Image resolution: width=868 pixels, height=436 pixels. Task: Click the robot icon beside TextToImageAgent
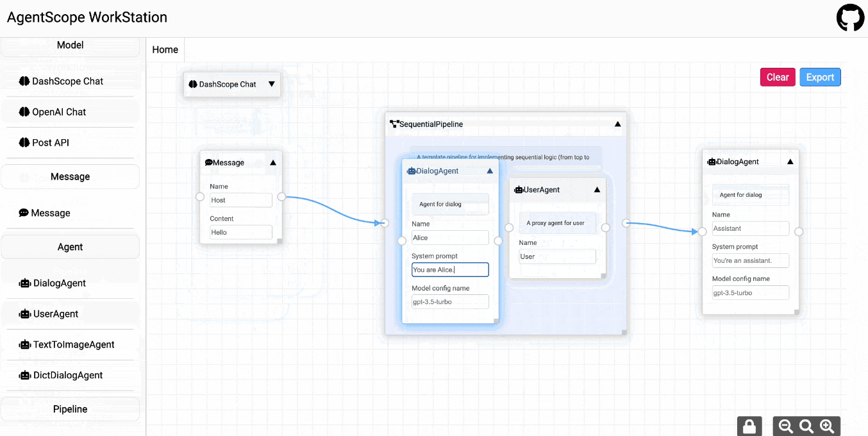tap(25, 345)
